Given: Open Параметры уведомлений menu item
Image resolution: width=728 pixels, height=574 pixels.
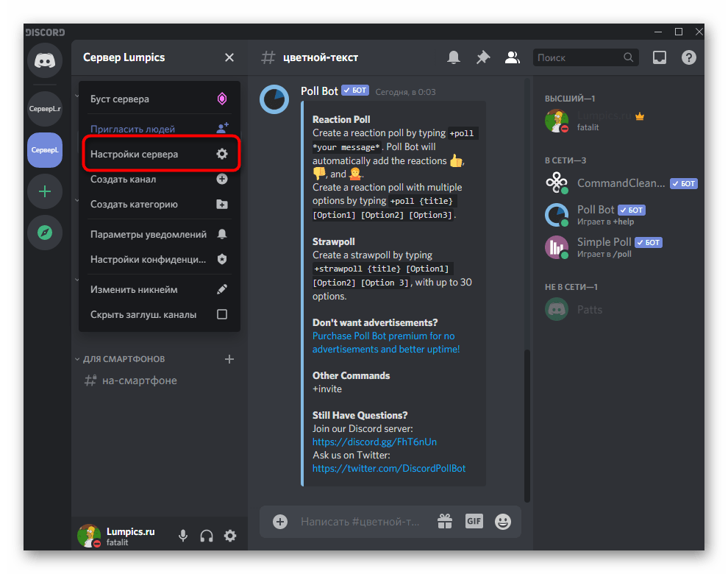Looking at the screenshot, I should coord(160,234).
